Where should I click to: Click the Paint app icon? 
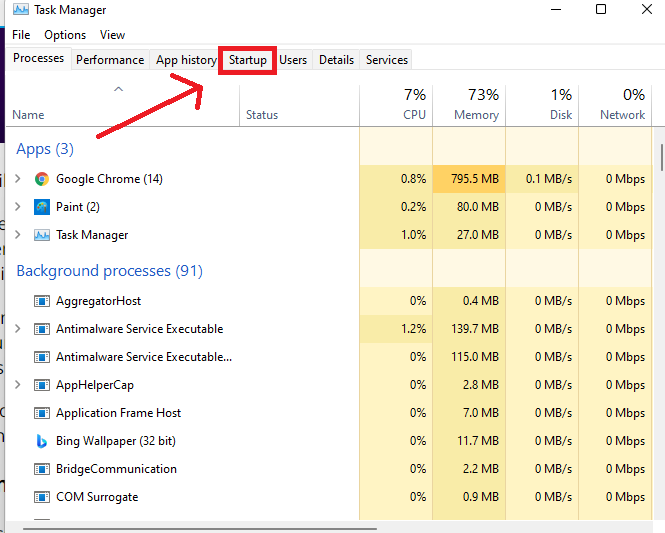41,207
